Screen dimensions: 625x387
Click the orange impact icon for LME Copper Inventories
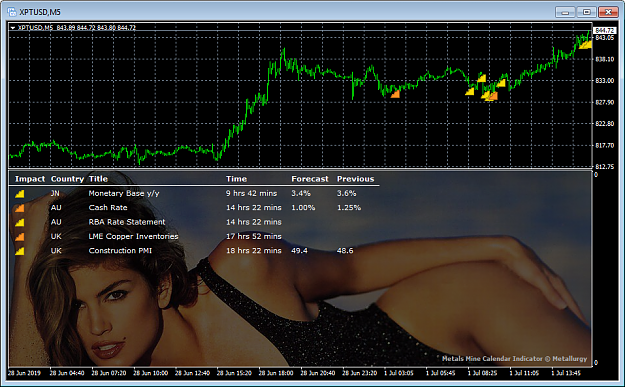pyautogui.click(x=20, y=237)
